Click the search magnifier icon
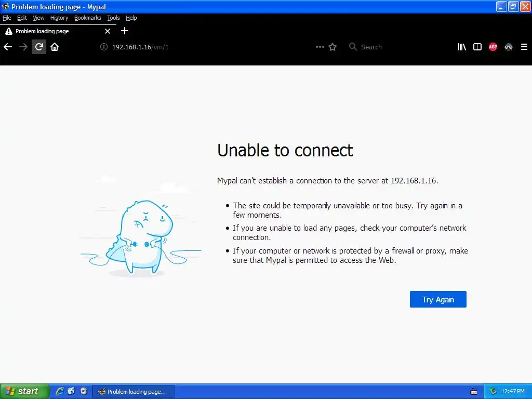Viewport: 532px width, 399px height. coord(353,47)
